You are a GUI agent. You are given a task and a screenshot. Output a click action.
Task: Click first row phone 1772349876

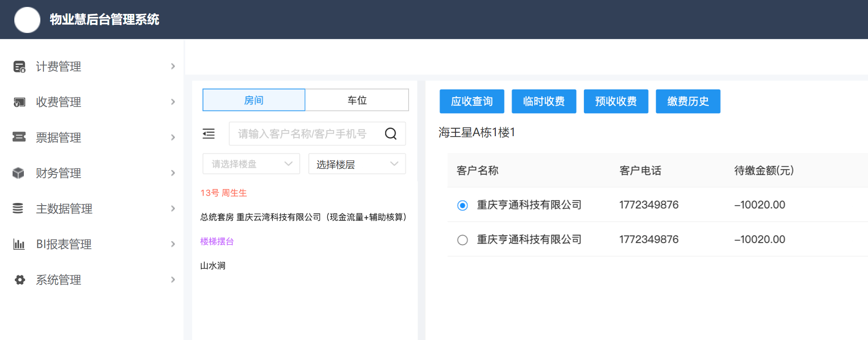click(649, 205)
